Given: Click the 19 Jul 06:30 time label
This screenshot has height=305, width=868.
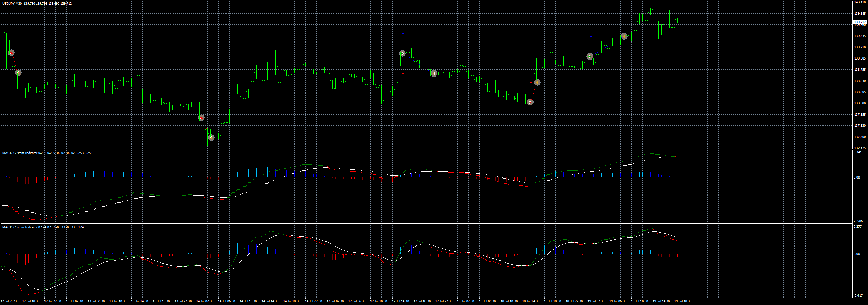Looking at the screenshot, I should coord(618,301).
